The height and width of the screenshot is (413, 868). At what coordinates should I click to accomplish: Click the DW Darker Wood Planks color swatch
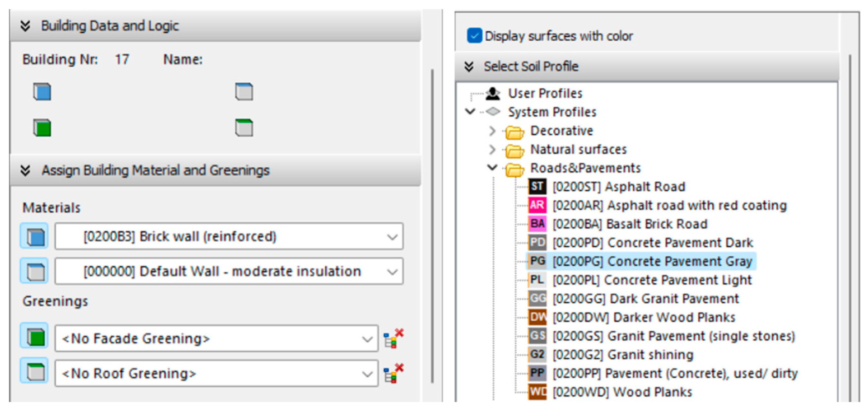(x=537, y=317)
